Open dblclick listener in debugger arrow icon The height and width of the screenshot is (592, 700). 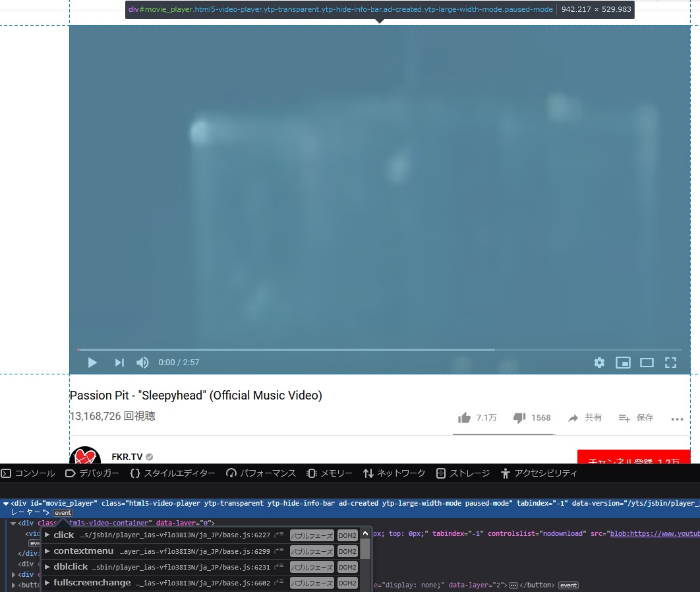tap(279, 566)
